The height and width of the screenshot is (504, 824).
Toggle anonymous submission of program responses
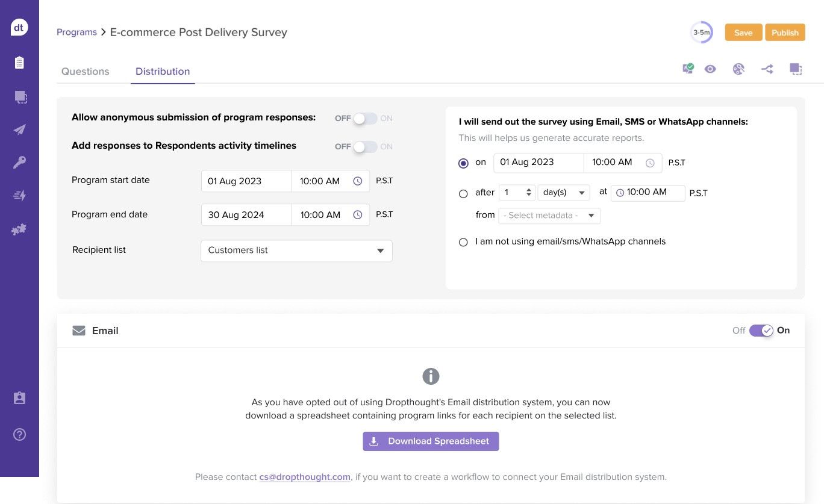click(364, 119)
